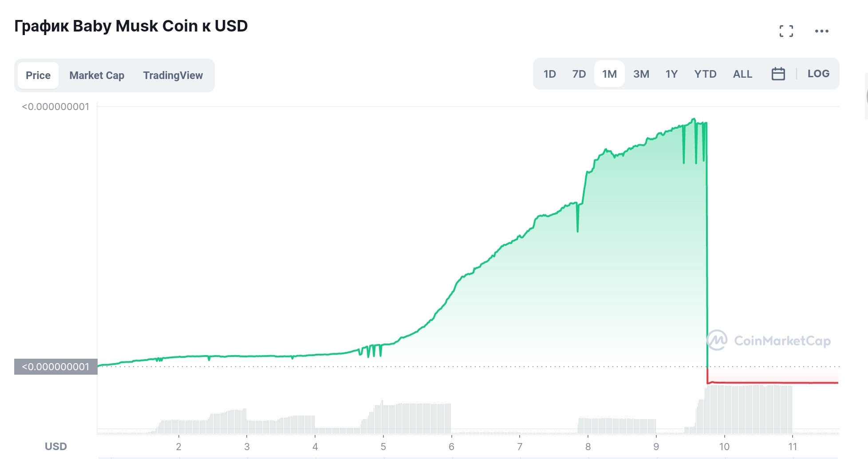This screenshot has width=868, height=459.
Task: Click the CoinMarketCap watermark logo
Action: (769, 340)
